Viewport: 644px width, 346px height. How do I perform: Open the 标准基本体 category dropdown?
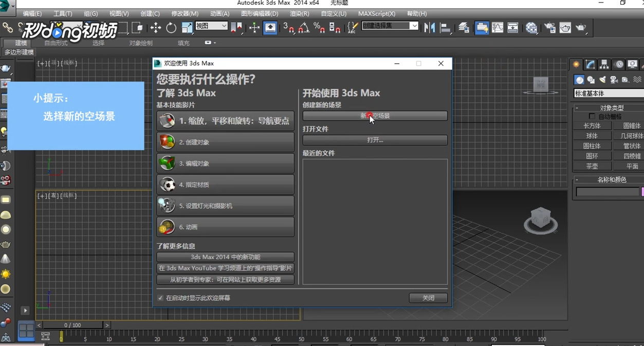coord(609,94)
